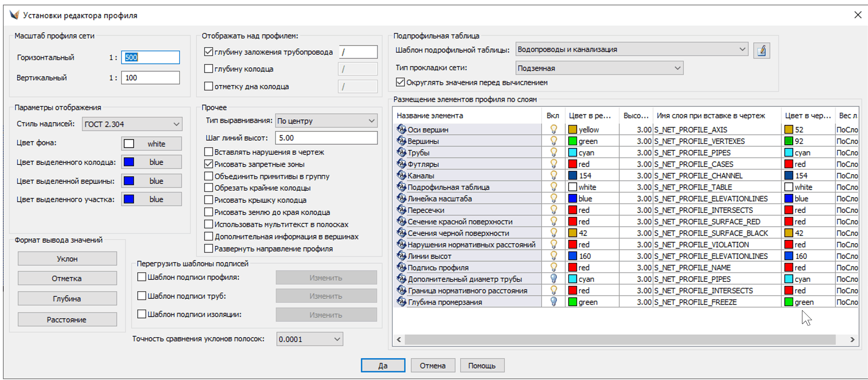Click the Название элемента column header
Screen dimensions: 868x380
coord(430,116)
